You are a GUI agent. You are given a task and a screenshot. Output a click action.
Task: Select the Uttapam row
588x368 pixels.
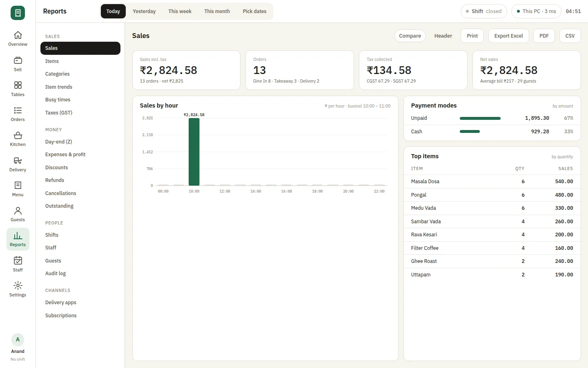coord(492,275)
